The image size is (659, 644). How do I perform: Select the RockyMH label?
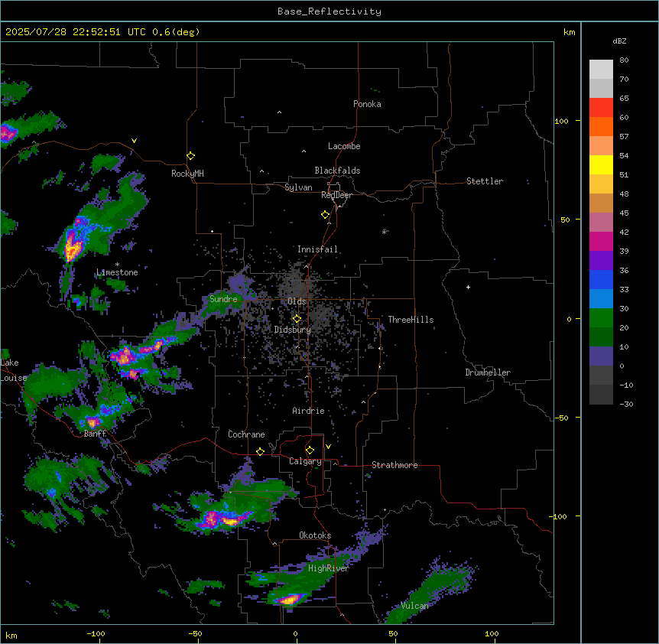(x=187, y=174)
